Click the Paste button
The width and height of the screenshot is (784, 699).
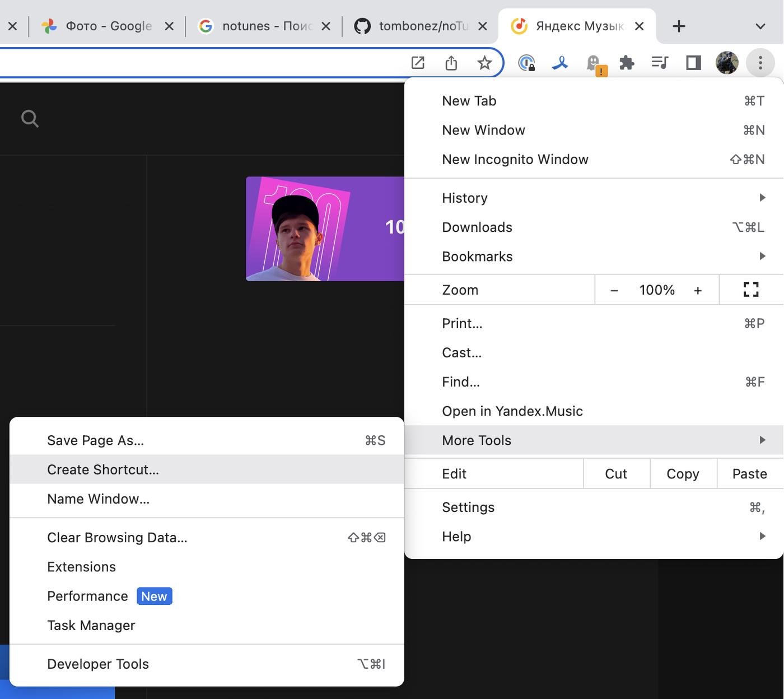coord(749,474)
